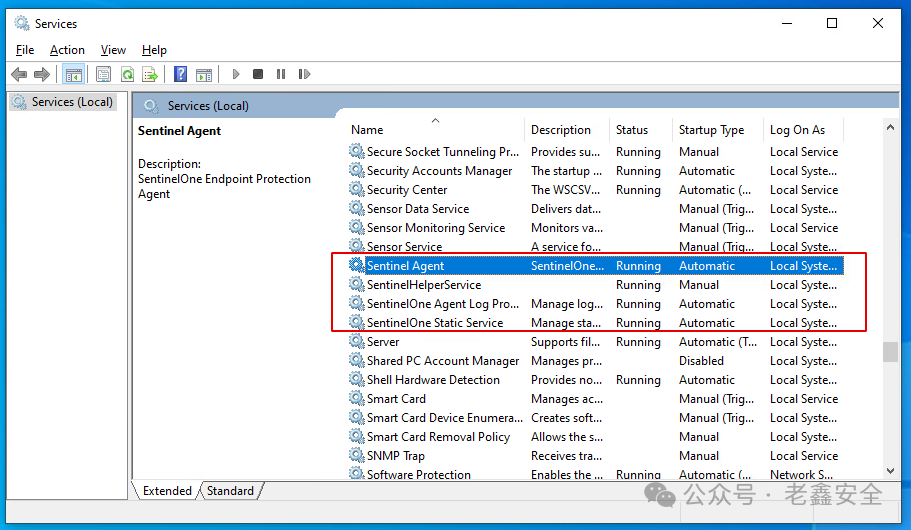
Task: Click the gear icon beside SNMP Trap
Action: coord(356,455)
